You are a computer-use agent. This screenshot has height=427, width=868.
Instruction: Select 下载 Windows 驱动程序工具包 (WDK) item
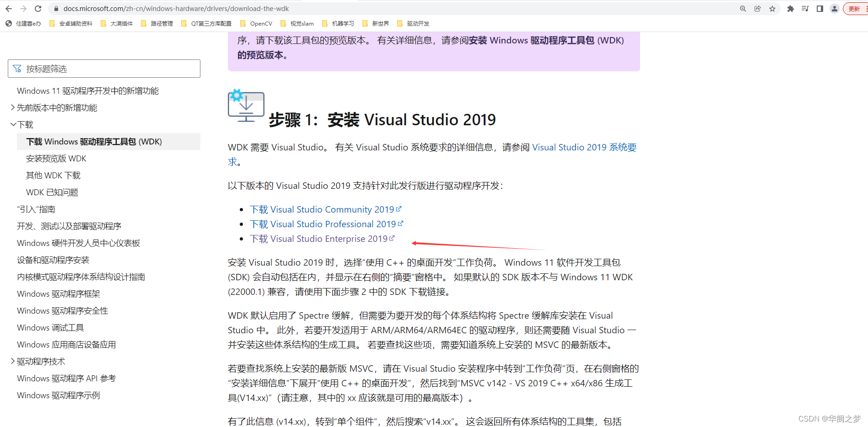pos(108,142)
